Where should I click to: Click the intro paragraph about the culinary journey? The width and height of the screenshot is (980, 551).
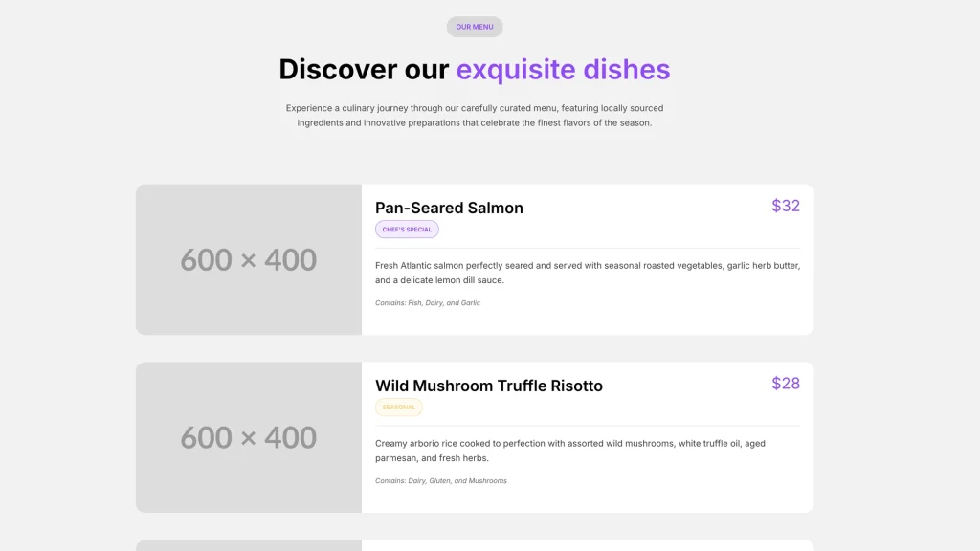click(475, 116)
